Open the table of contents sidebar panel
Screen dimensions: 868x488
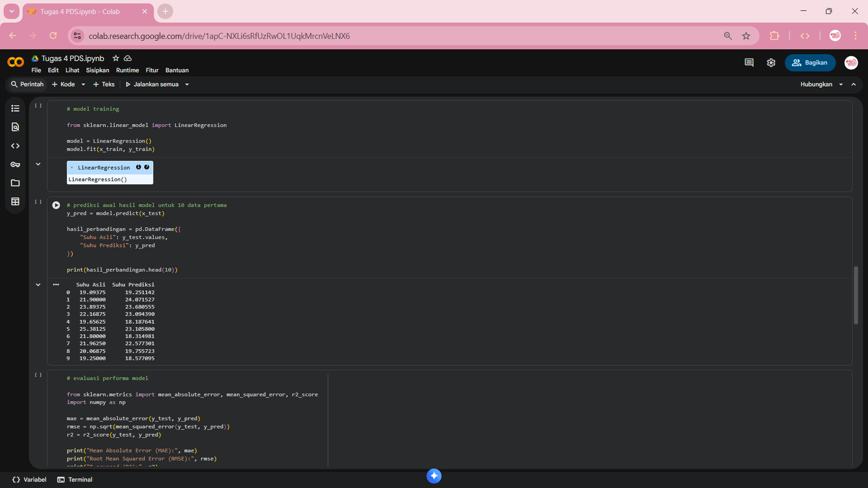click(15, 108)
